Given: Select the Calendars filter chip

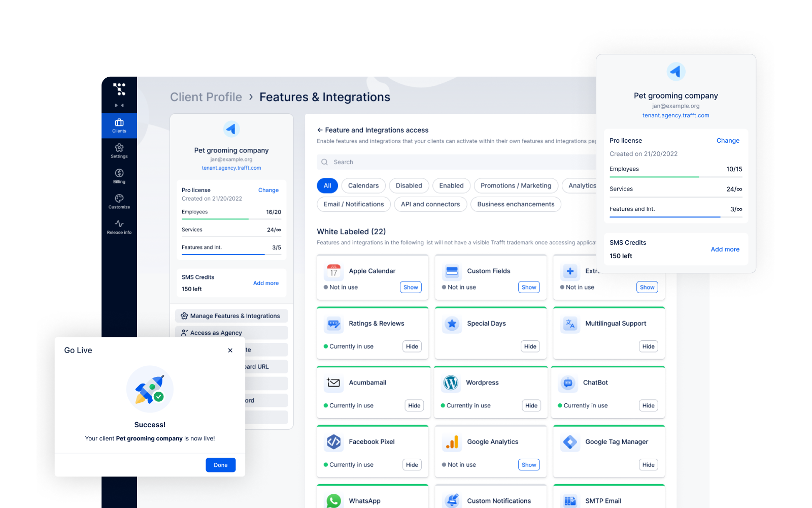Looking at the screenshot, I should 363,186.
